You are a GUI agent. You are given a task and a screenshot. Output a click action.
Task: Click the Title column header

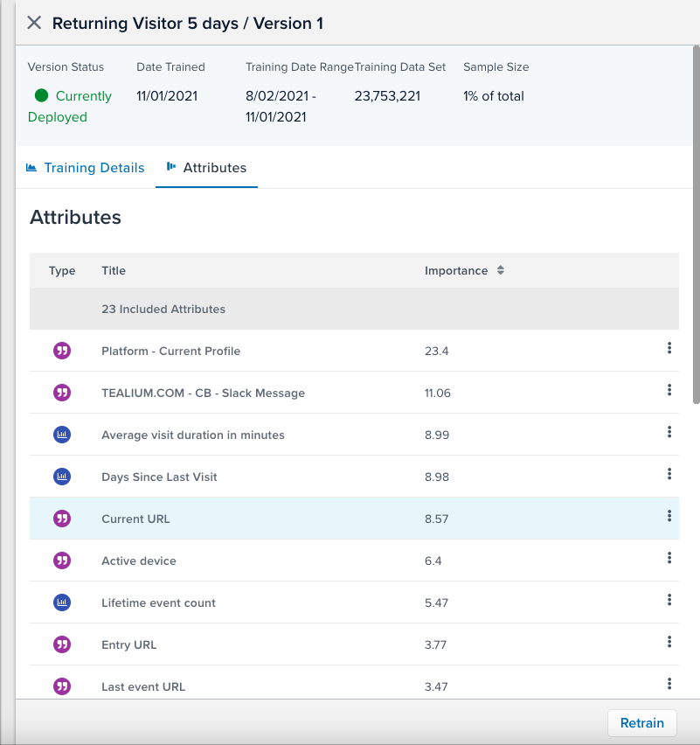[x=114, y=271]
